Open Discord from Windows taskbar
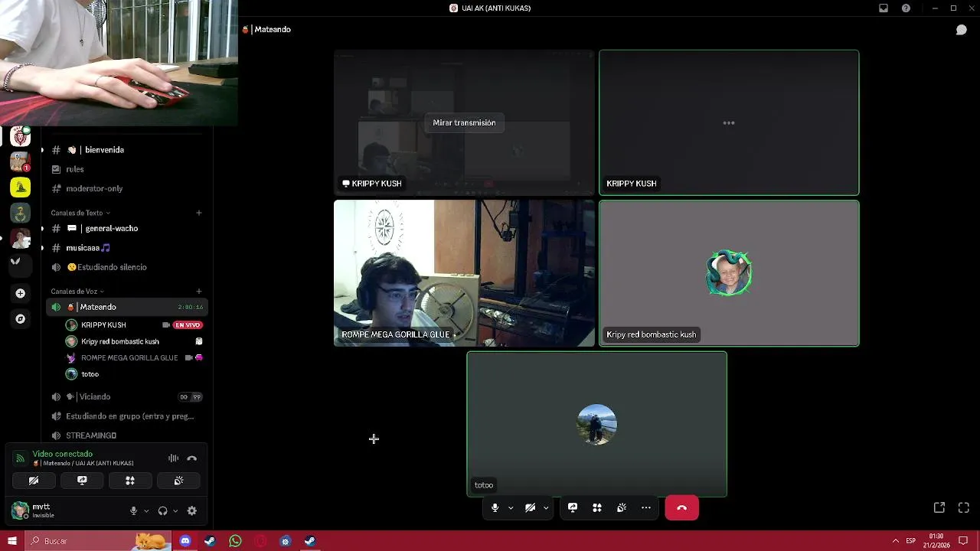 [x=185, y=541]
